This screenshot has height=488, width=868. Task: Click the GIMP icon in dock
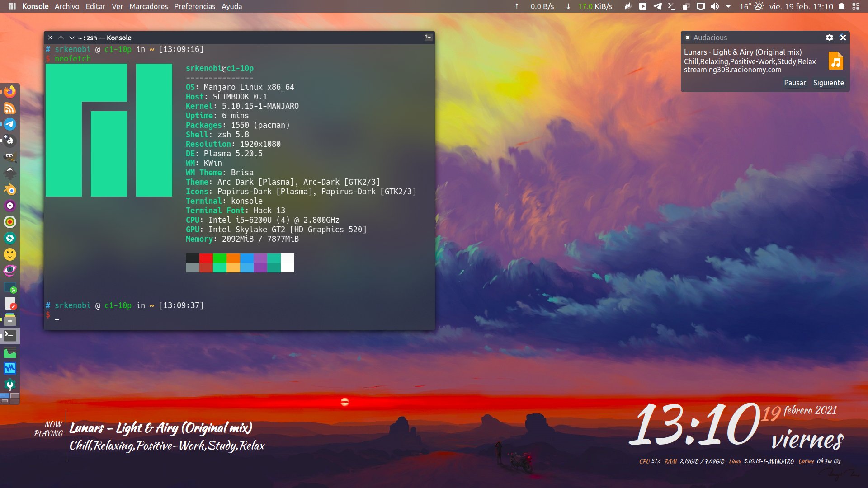10,156
